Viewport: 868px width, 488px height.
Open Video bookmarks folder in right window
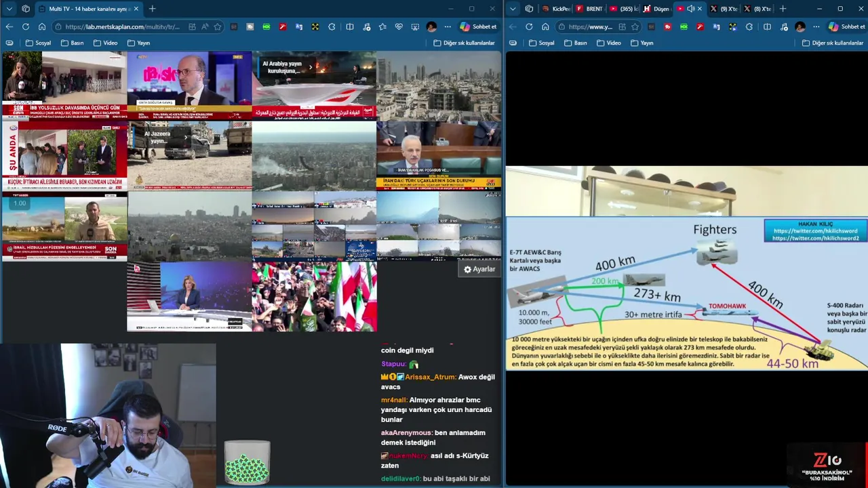click(x=609, y=43)
